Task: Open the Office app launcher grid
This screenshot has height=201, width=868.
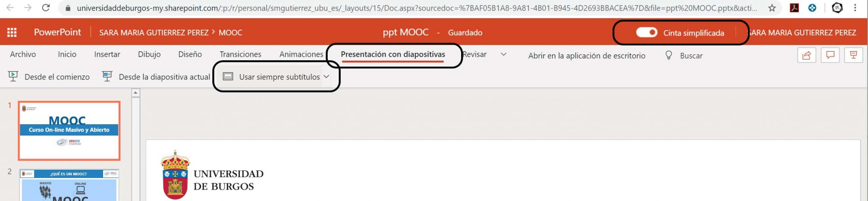Action: tap(12, 32)
